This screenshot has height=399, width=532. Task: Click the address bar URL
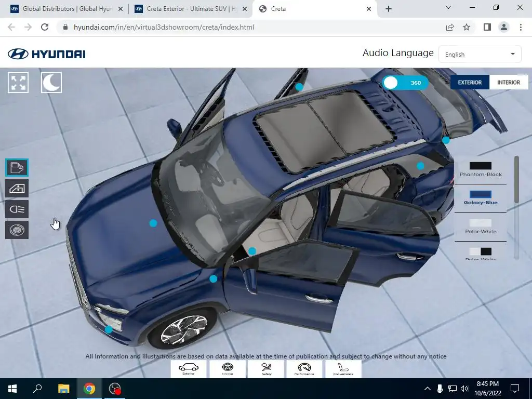tap(164, 27)
